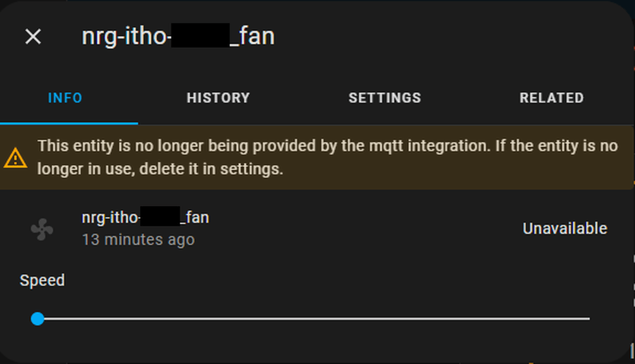Screen dimensions: 635x364
Task: Show the RELATED tab
Action: pyautogui.click(x=551, y=98)
